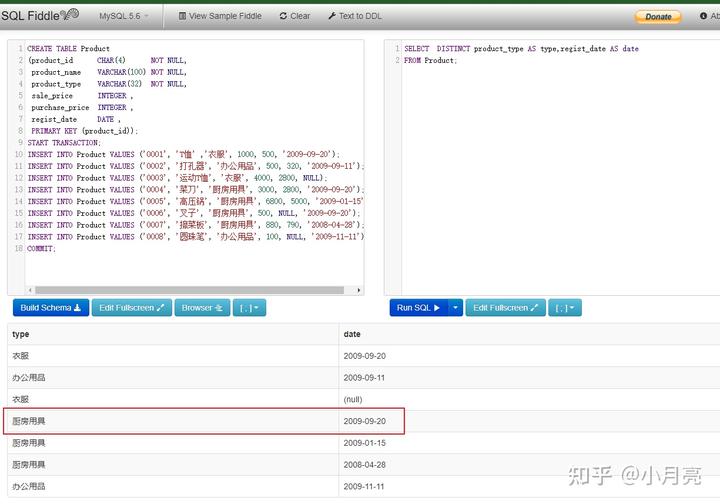Viewport: 720px width, 504px height.
Task: Expand Run SQL options arrow
Action: (x=455, y=308)
